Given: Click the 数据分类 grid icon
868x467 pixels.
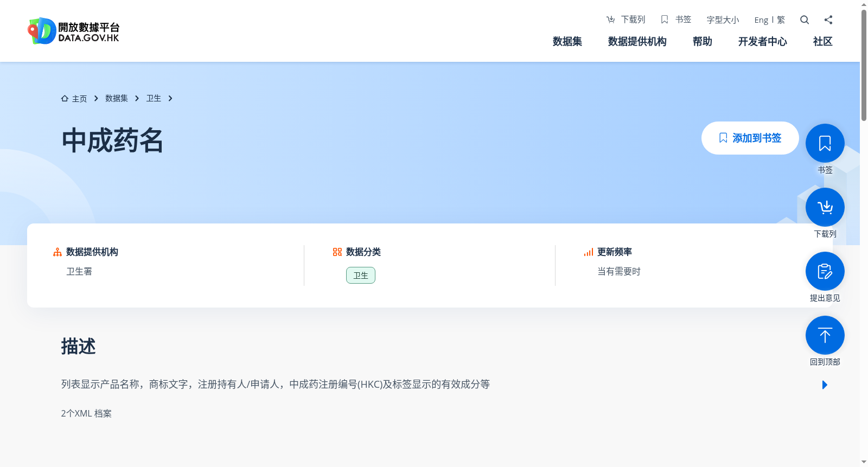Looking at the screenshot, I should [337, 252].
